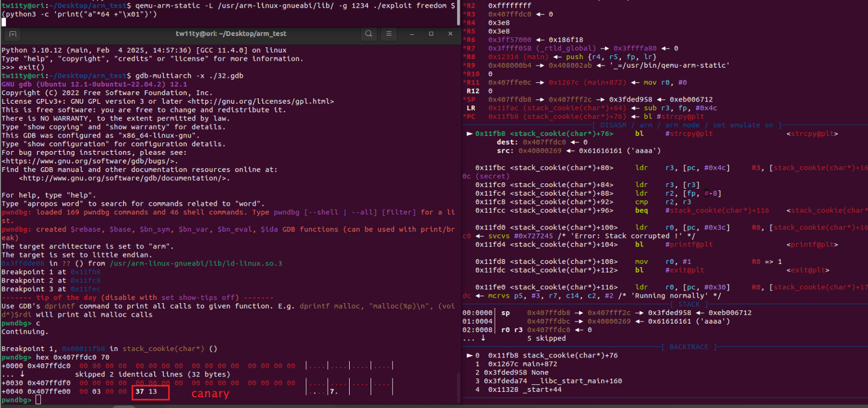Click the '*R8' register label
868x408 pixels.
coord(469,57)
